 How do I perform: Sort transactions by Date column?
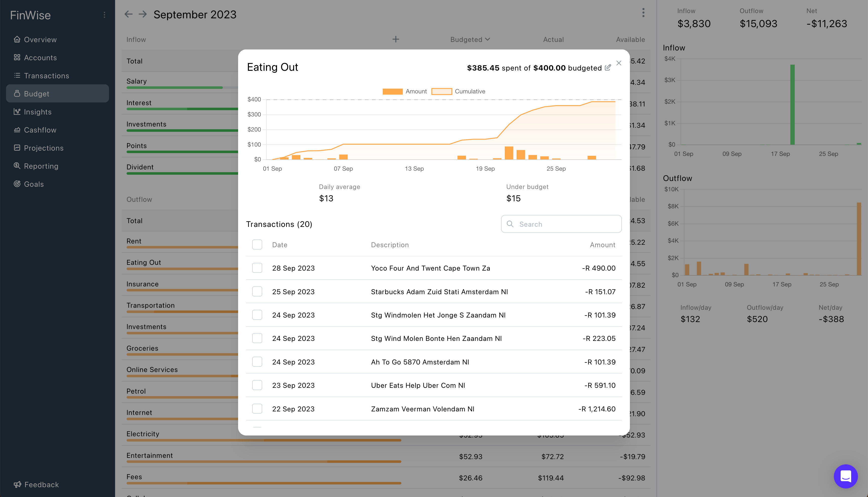[x=280, y=245]
